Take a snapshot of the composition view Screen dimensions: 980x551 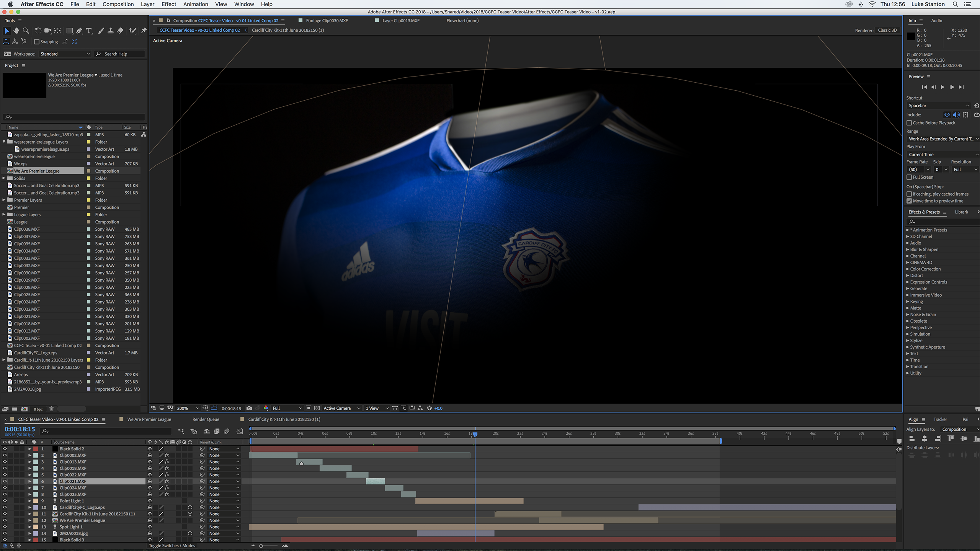249,408
